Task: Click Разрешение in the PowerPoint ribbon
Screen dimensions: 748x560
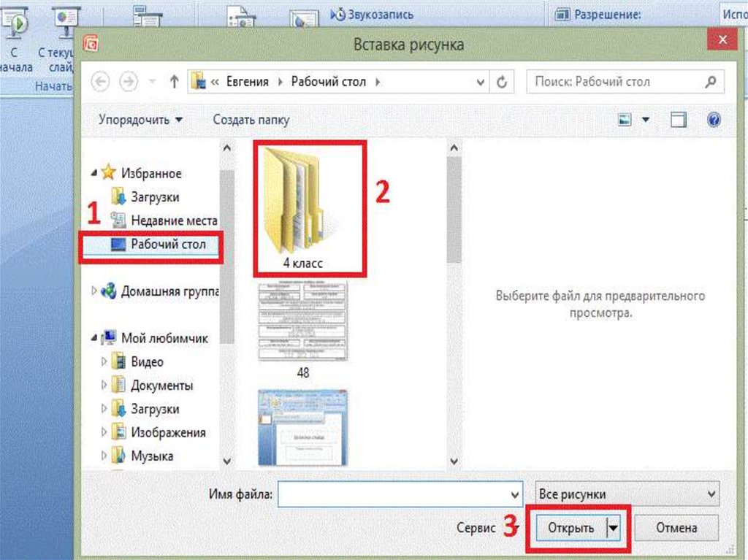Action: (x=598, y=15)
